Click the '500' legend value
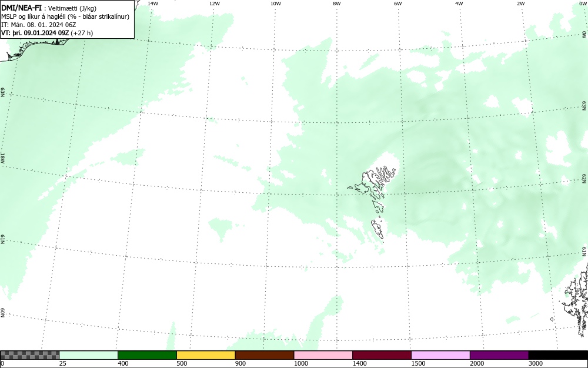This screenshot has height=368, width=588. (x=182, y=363)
